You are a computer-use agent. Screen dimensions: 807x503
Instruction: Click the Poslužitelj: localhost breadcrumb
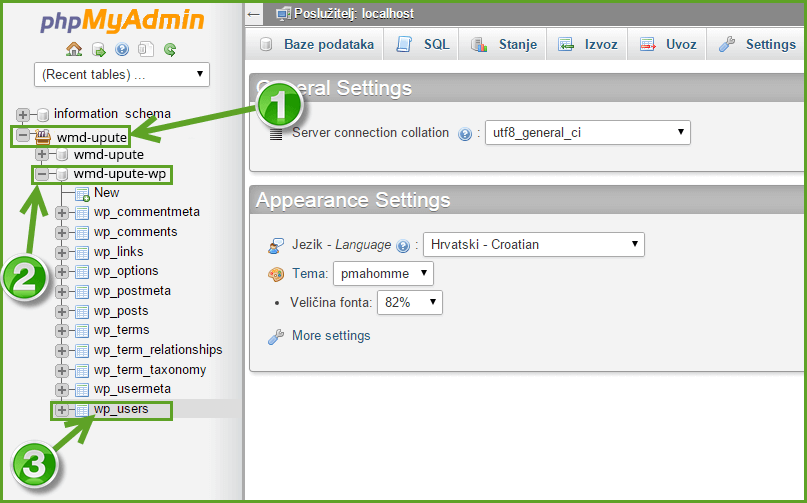click(353, 14)
